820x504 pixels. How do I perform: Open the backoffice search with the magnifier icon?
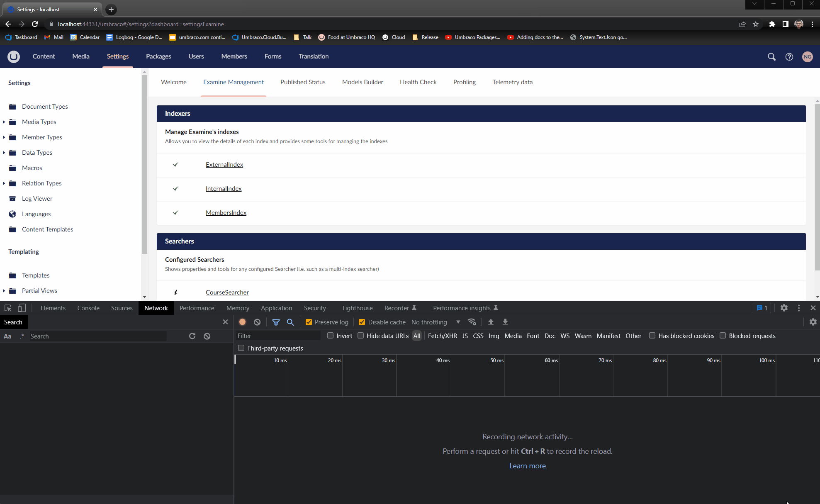[x=771, y=57]
